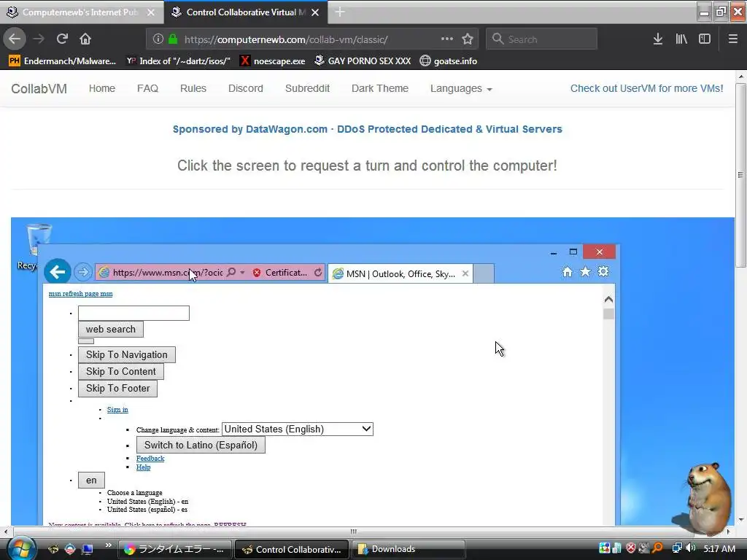Click the en language button

click(91, 481)
